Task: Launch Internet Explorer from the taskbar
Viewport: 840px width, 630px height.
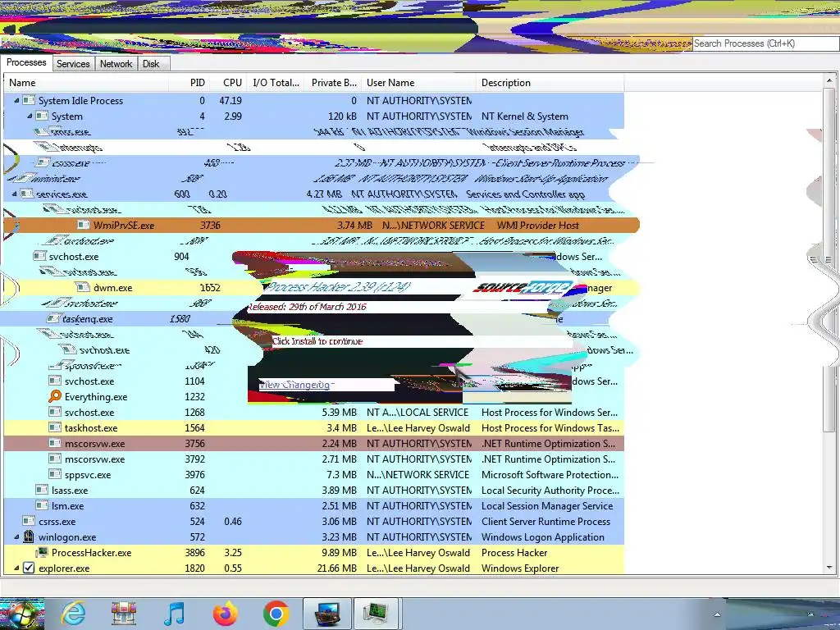Action: tap(73, 614)
